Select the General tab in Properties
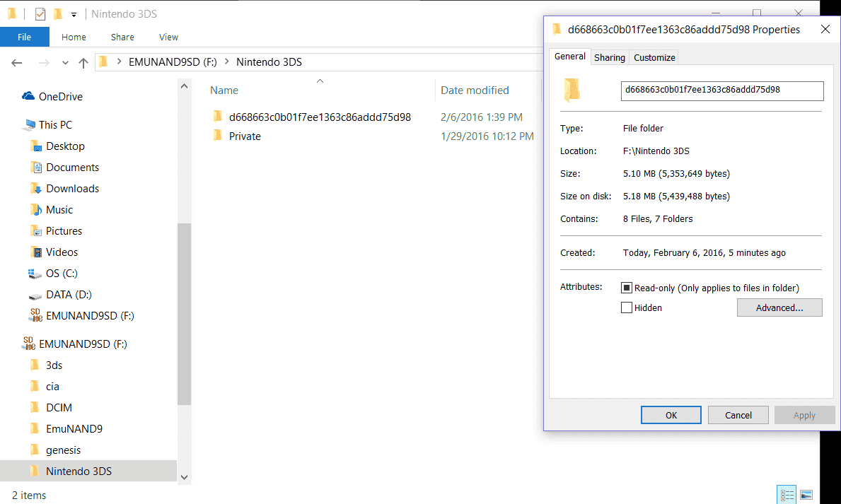The height and width of the screenshot is (504, 841). (569, 57)
